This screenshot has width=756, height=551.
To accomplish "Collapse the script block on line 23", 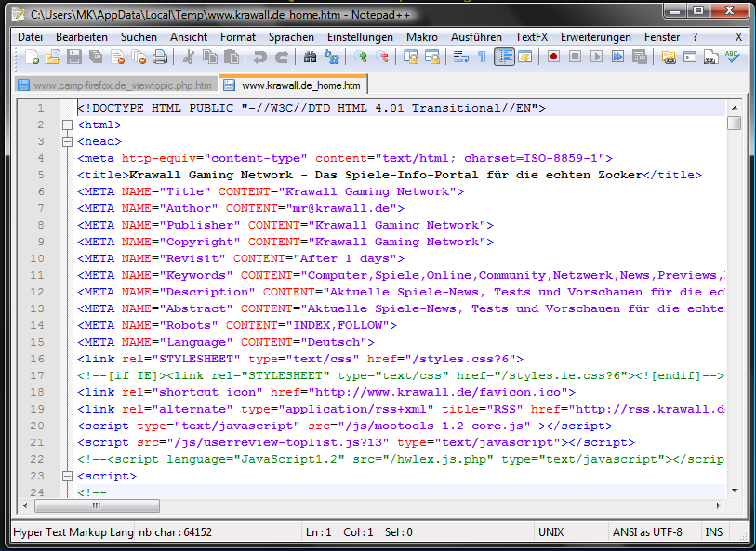I will click(x=66, y=476).
